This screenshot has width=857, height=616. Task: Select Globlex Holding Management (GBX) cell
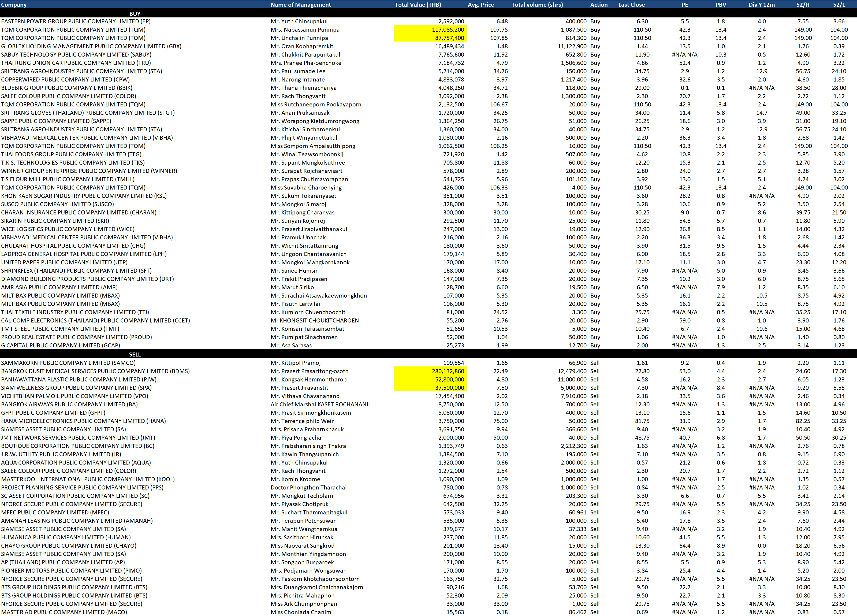click(x=91, y=46)
